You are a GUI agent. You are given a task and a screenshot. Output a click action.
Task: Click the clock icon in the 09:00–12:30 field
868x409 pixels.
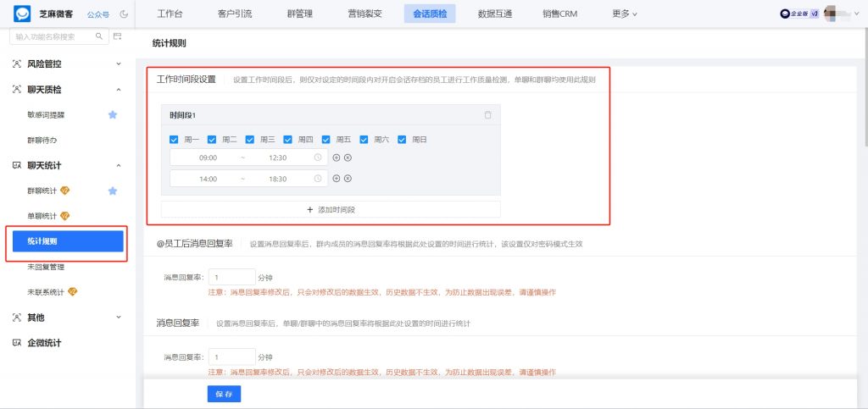(318, 158)
